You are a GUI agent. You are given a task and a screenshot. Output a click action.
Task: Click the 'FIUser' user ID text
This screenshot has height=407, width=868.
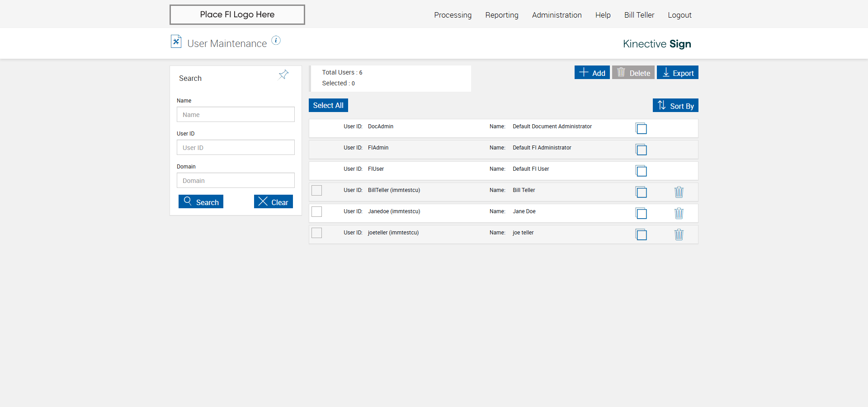[x=376, y=169]
